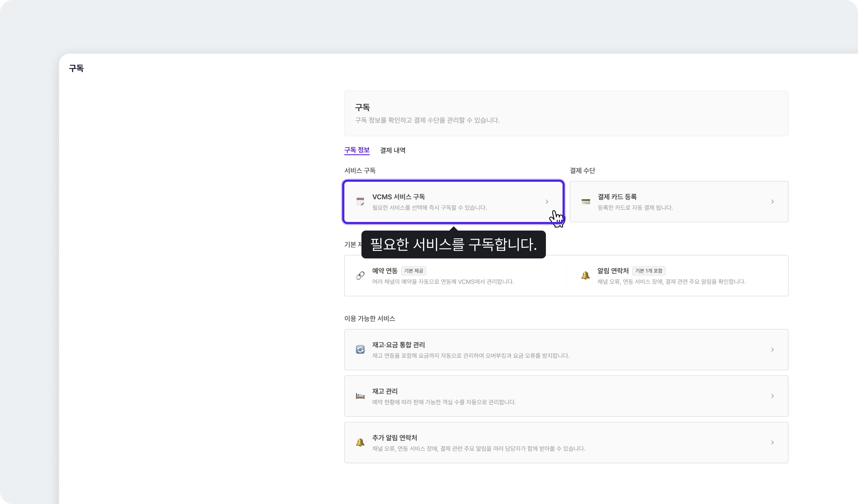
Task: Click the 기본 제공 badge
Action: point(414,271)
